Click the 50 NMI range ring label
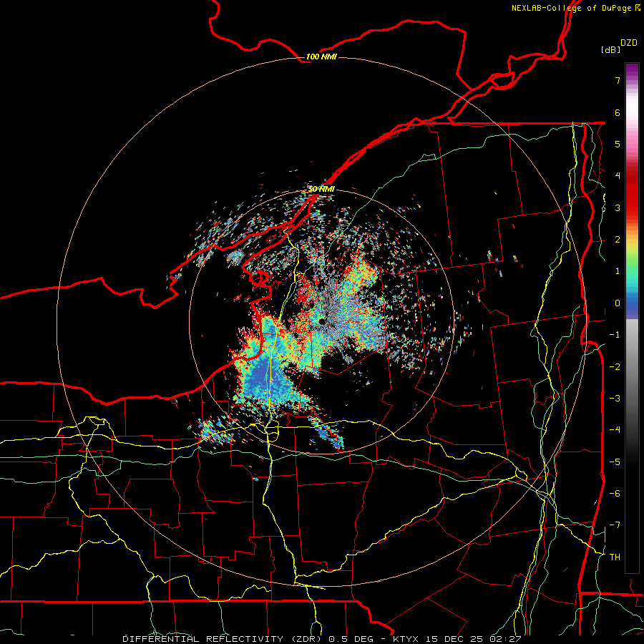The width and height of the screenshot is (644, 644). 321,189
